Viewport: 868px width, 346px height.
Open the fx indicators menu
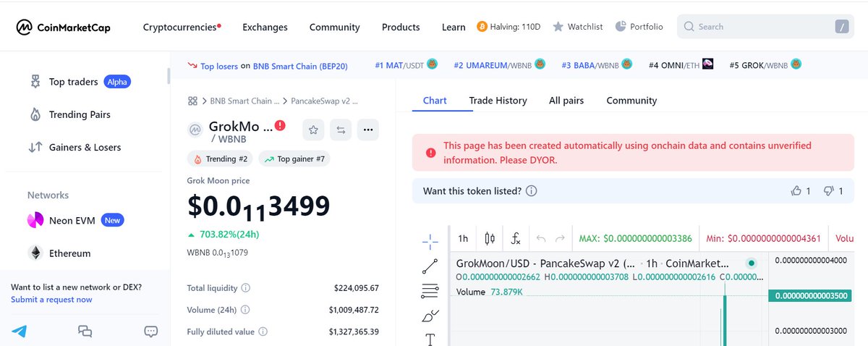coord(516,238)
